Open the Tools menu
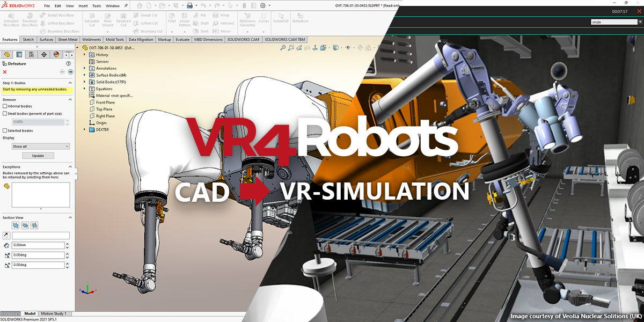The width and height of the screenshot is (644, 322). click(97, 5)
